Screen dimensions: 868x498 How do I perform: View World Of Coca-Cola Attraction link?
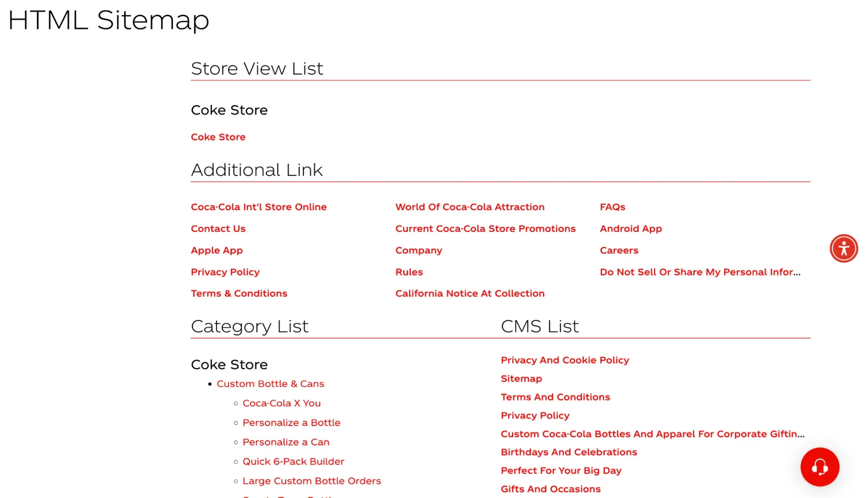[x=469, y=207]
